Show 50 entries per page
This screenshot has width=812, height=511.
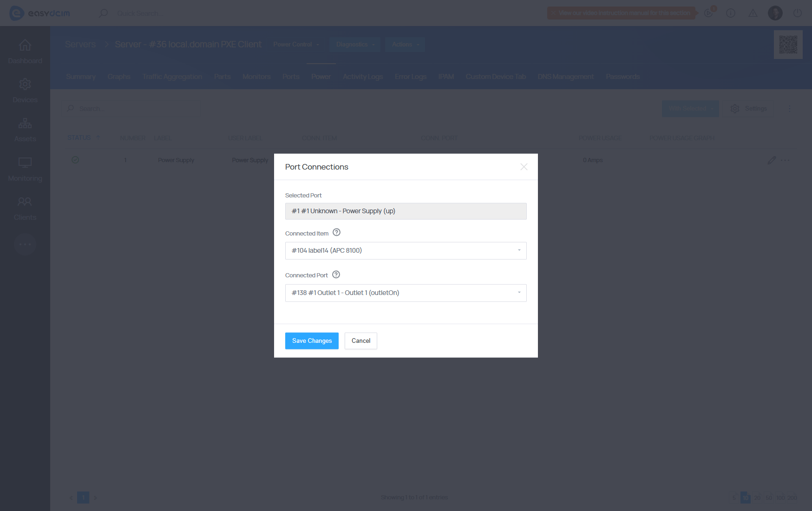coord(769,498)
